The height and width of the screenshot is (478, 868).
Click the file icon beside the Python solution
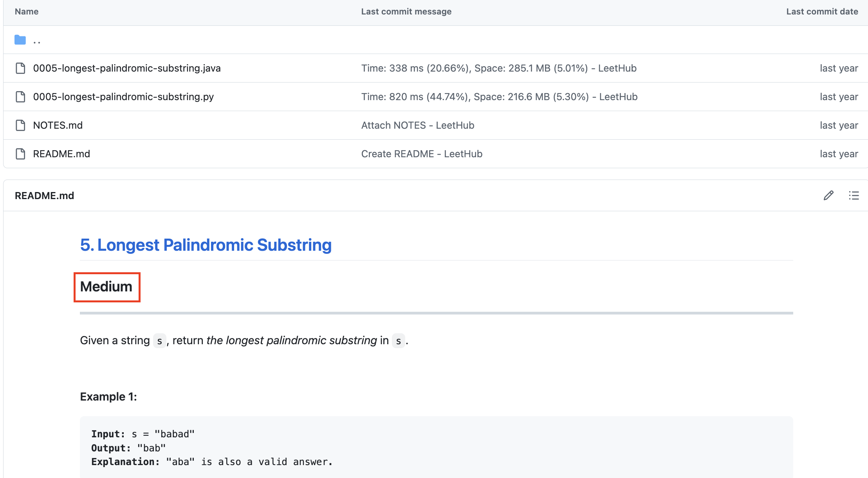pyautogui.click(x=20, y=97)
